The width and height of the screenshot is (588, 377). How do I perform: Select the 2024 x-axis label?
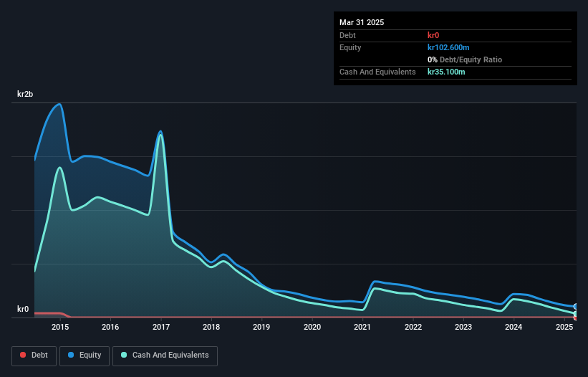(514, 327)
